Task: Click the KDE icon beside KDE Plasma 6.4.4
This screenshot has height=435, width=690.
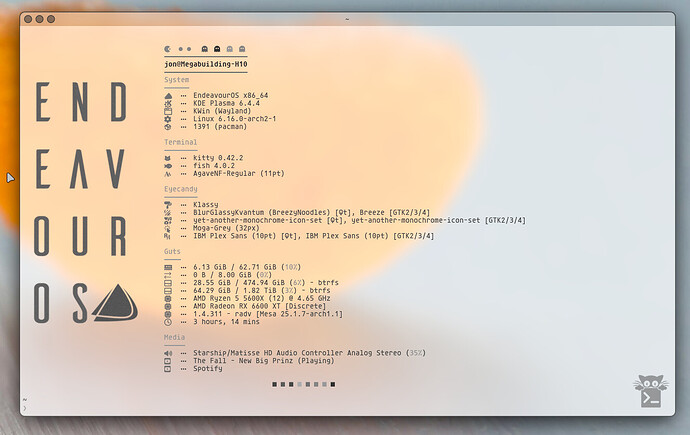Action: coord(168,103)
